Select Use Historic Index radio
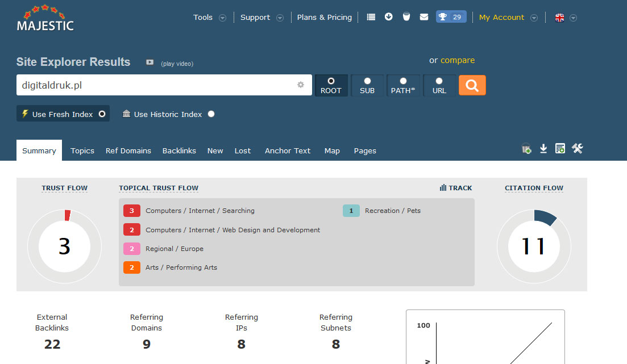 click(211, 114)
